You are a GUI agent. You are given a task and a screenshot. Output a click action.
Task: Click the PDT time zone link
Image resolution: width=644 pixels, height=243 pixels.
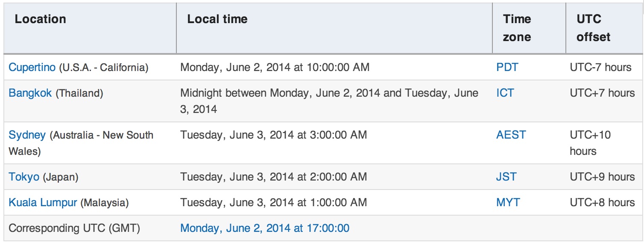(x=507, y=68)
